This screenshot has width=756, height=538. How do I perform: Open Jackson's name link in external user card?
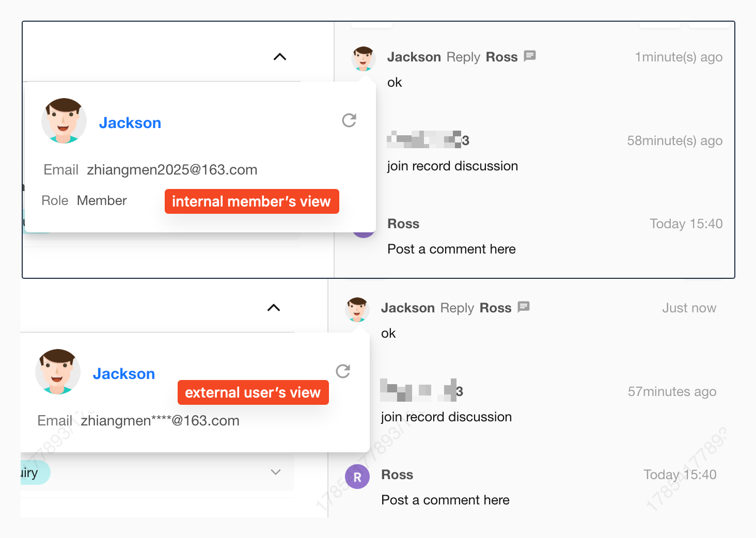124,374
